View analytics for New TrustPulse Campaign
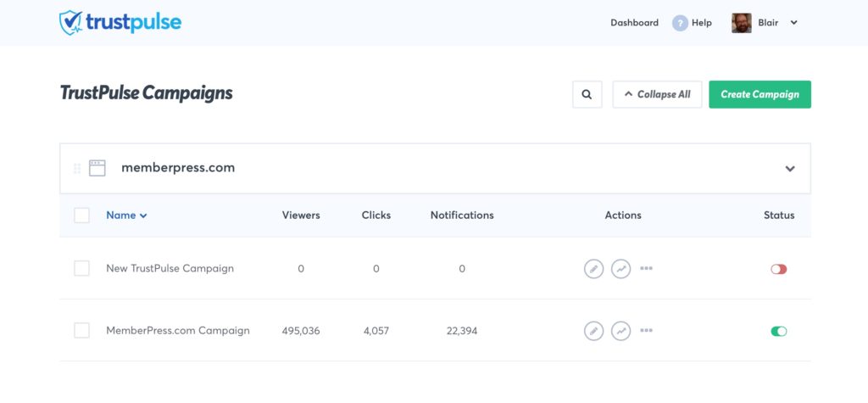 621,269
